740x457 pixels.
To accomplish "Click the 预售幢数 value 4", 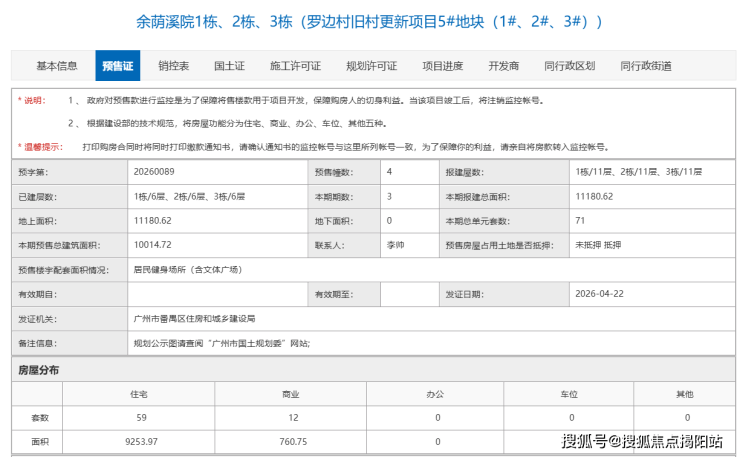I will click(x=389, y=172).
